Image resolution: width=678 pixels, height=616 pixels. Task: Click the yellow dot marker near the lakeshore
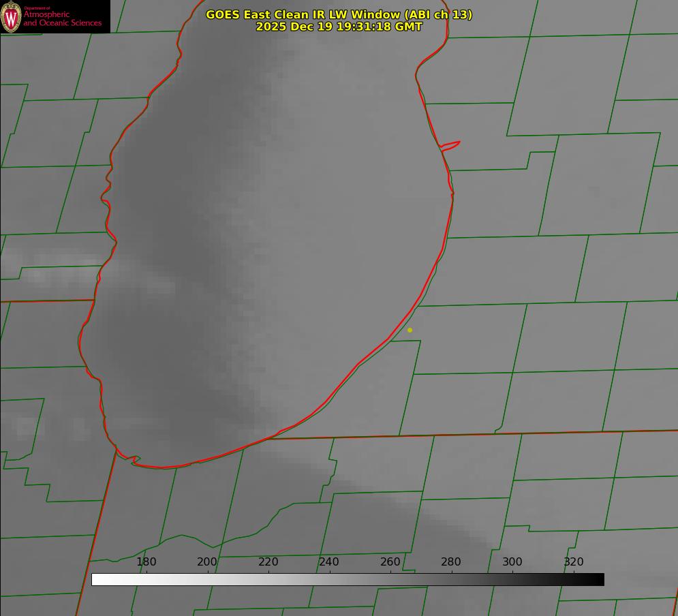[410, 330]
